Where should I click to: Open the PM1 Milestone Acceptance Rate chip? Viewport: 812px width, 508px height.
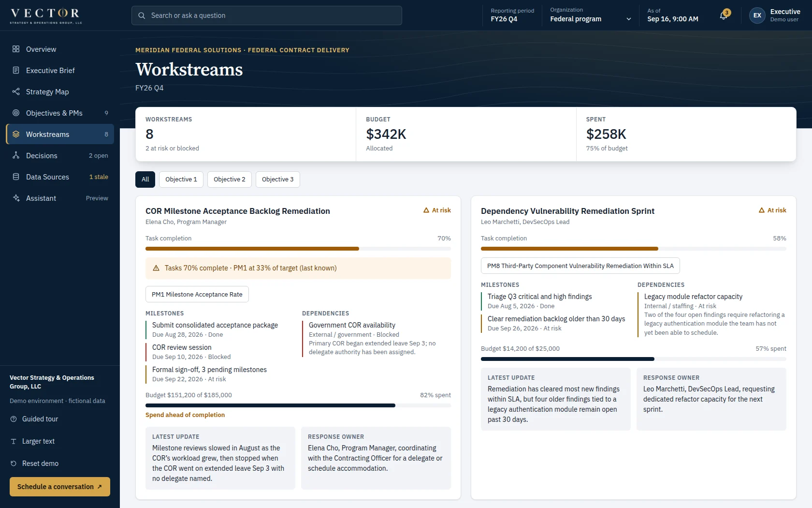(x=197, y=294)
